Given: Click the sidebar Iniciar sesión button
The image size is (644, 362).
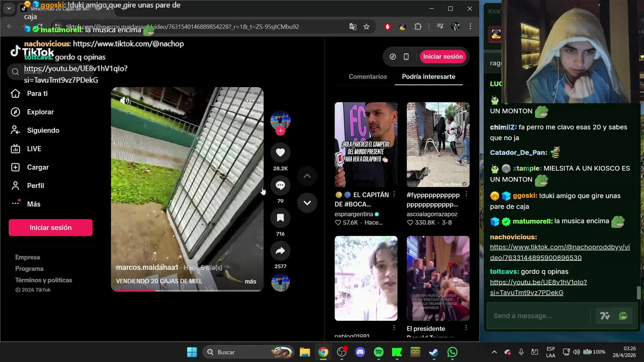Looking at the screenshot, I should (x=50, y=227).
